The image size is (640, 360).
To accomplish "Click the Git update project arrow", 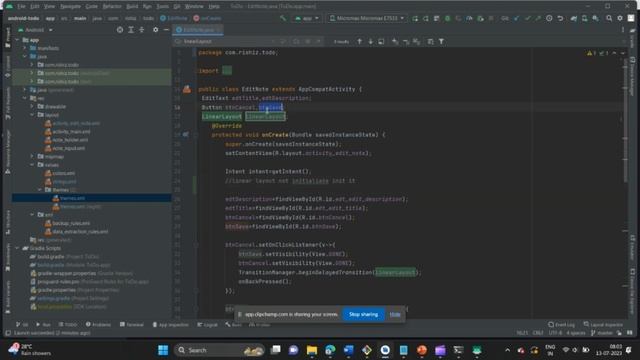I will [516, 18].
